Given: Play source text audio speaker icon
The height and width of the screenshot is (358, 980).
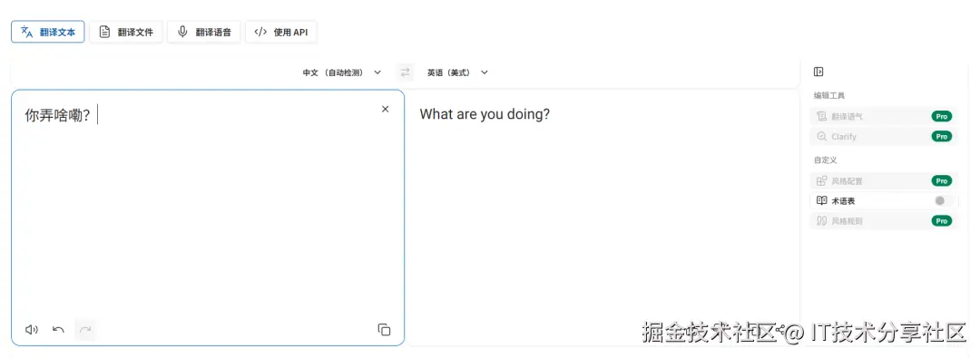Looking at the screenshot, I should tap(31, 329).
